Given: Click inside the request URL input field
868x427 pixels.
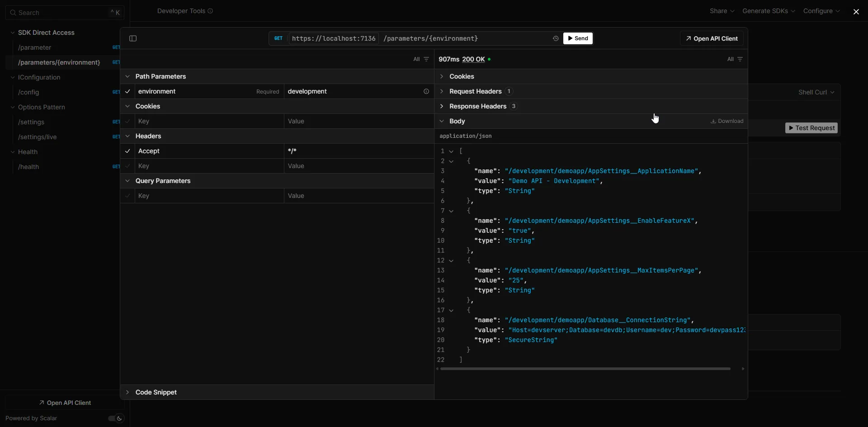Looking at the screenshot, I should 430,38.
